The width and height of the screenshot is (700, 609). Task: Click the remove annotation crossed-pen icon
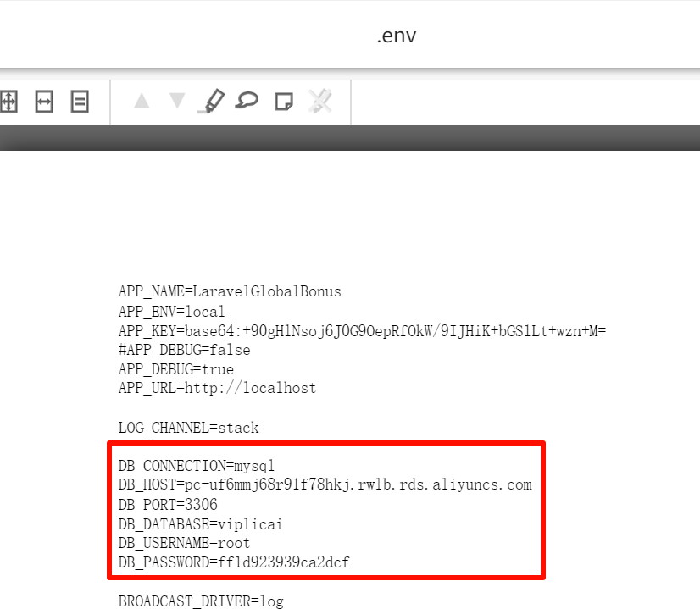coord(320,101)
